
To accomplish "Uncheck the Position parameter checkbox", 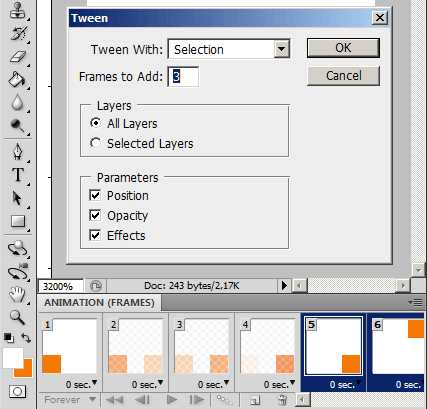I will point(95,195).
